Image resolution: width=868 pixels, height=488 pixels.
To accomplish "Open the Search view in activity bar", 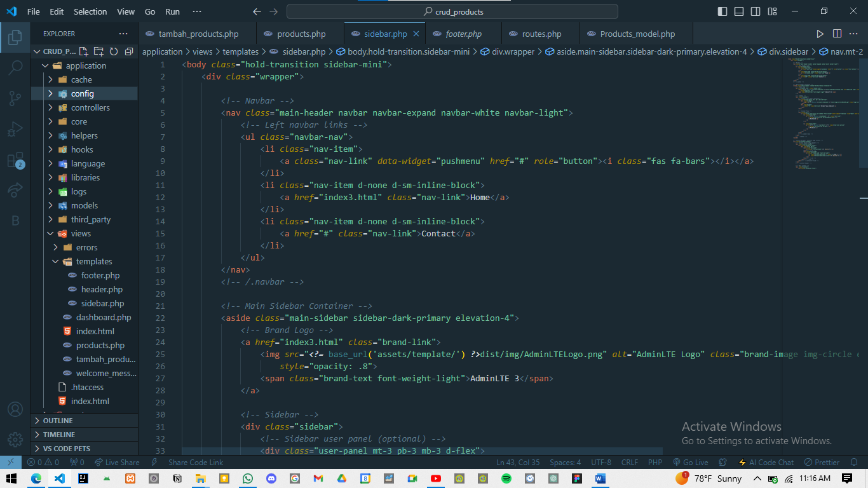I will tap(15, 68).
